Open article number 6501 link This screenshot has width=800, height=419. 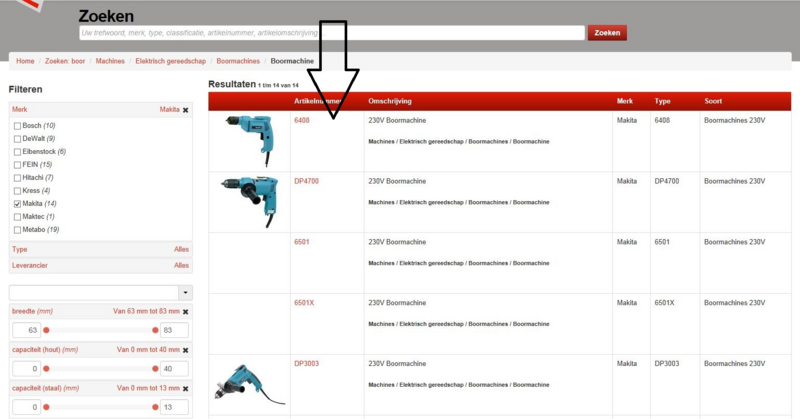[x=302, y=242]
